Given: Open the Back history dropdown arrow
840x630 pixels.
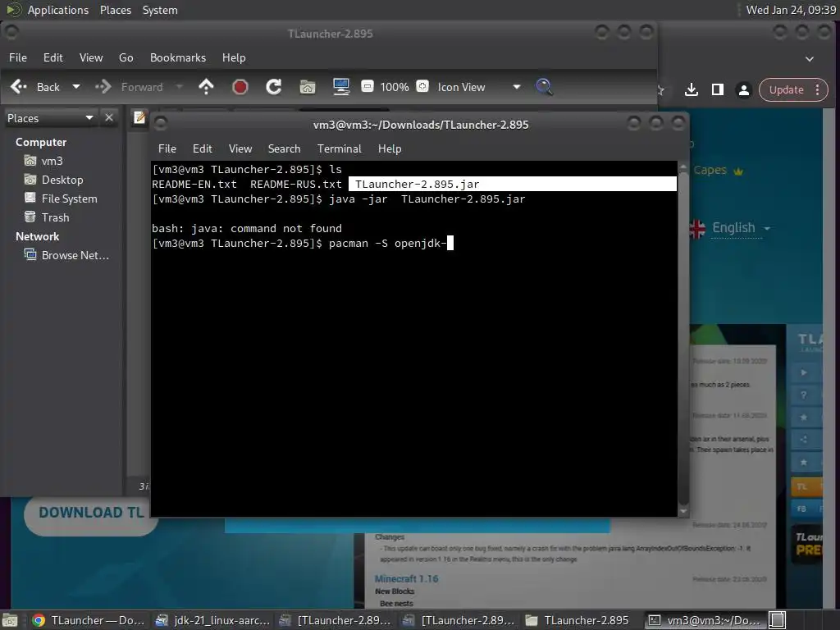Looking at the screenshot, I should coord(76,87).
